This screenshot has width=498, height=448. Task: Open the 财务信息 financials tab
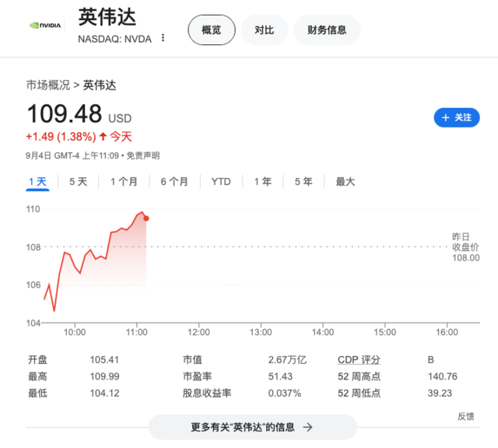[x=327, y=30]
